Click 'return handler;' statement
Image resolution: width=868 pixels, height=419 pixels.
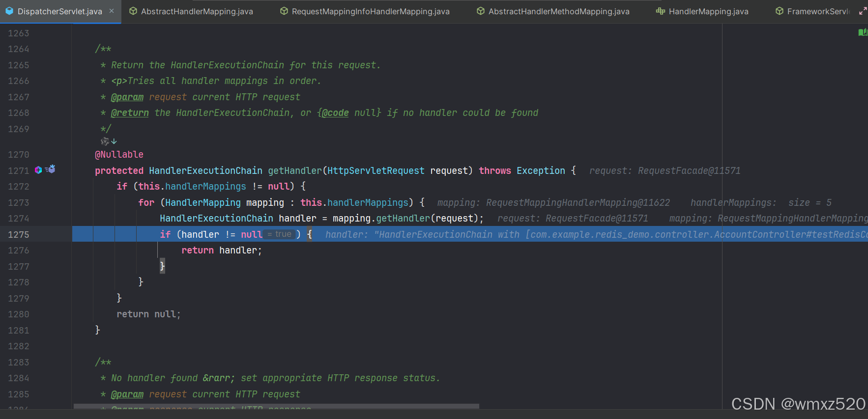click(x=222, y=251)
